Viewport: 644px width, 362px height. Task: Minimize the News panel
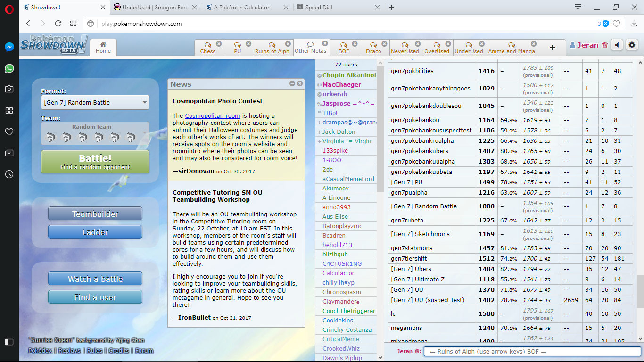click(x=292, y=83)
